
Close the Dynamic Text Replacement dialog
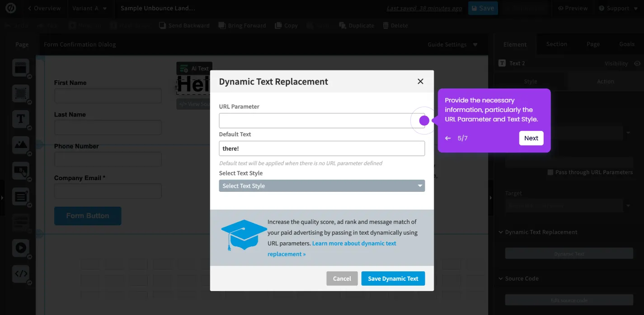click(420, 81)
